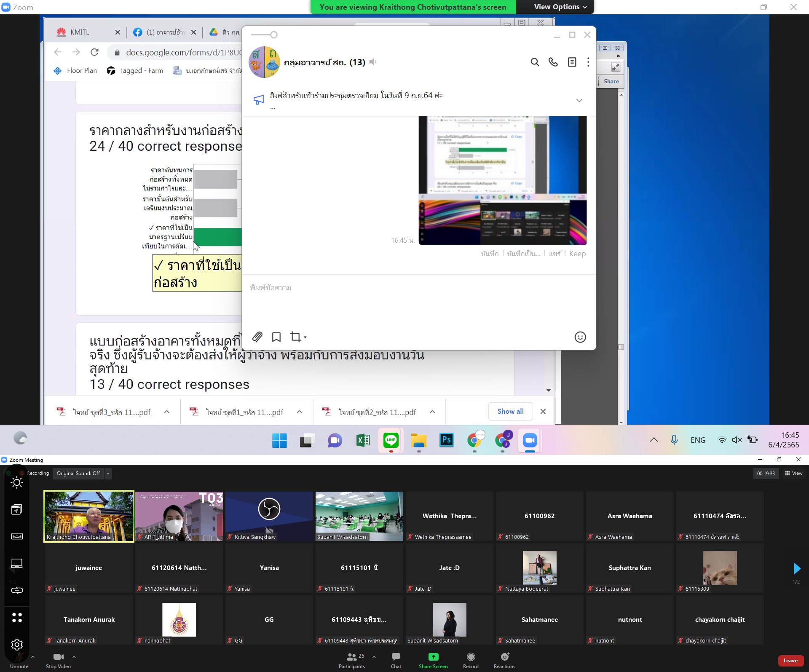
Task: Switch to the KMITL browser tab
Action: [80, 32]
